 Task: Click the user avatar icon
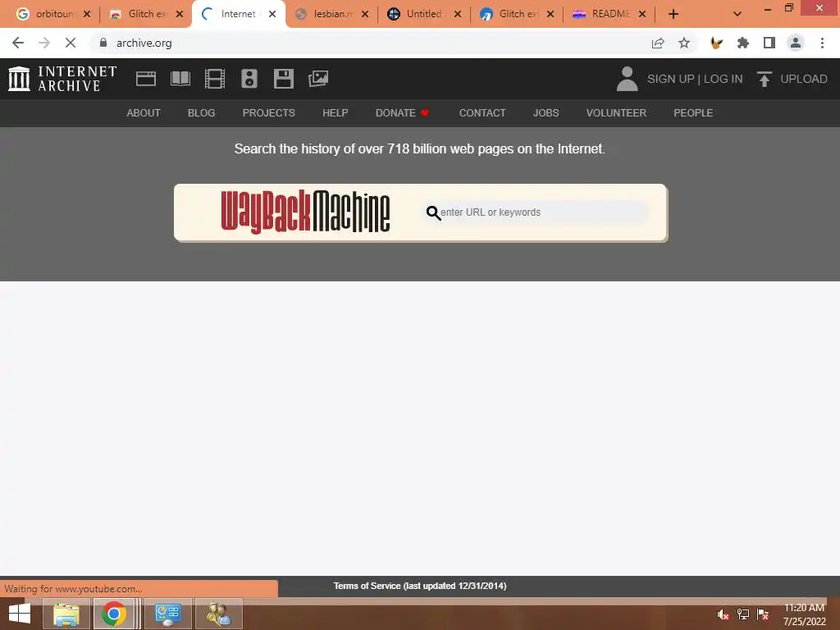point(627,79)
